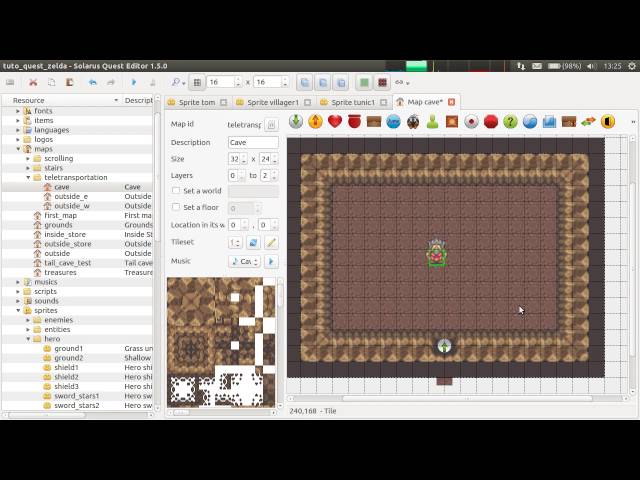The image size is (640, 480).
Task: Show more entity toolbar items
Action: point(633,122)
